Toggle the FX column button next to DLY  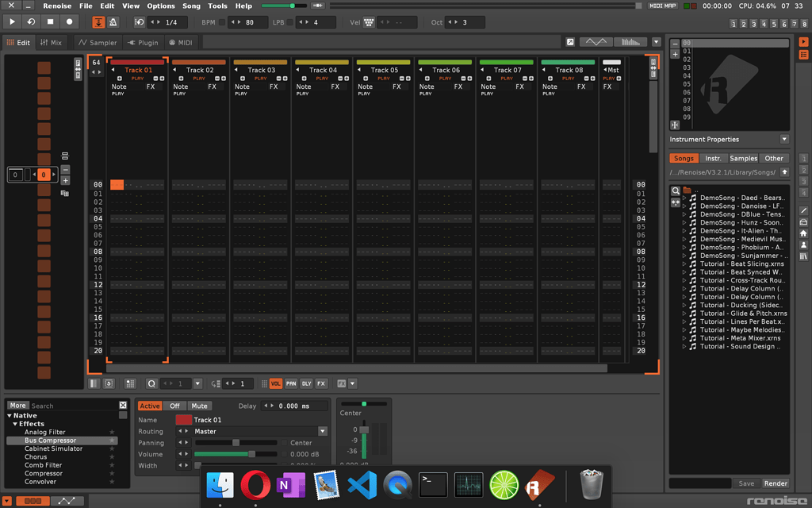321,383
